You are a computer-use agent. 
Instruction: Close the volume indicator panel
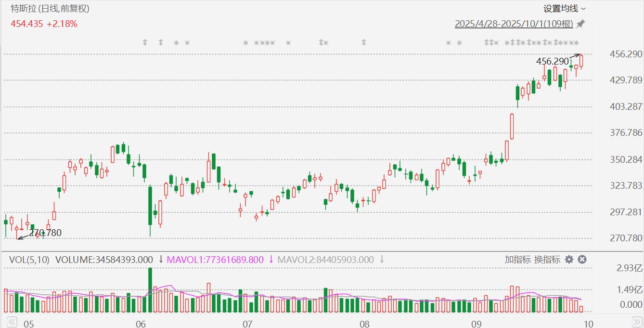click(582, 260)
